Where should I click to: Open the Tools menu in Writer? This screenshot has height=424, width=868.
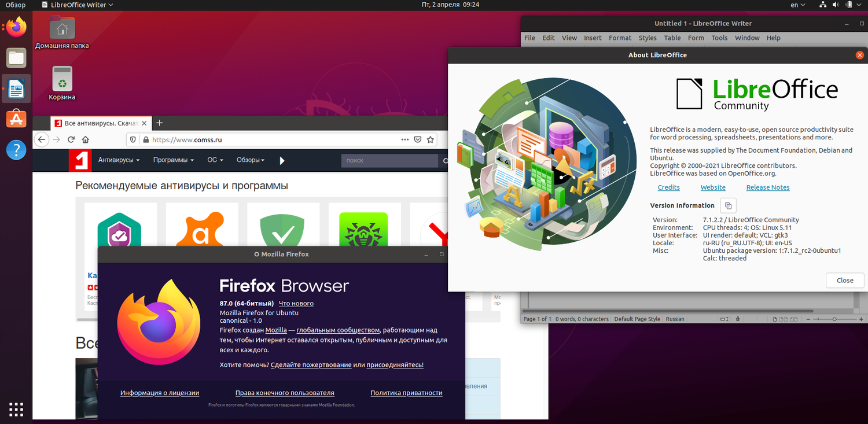click(719, 38)
